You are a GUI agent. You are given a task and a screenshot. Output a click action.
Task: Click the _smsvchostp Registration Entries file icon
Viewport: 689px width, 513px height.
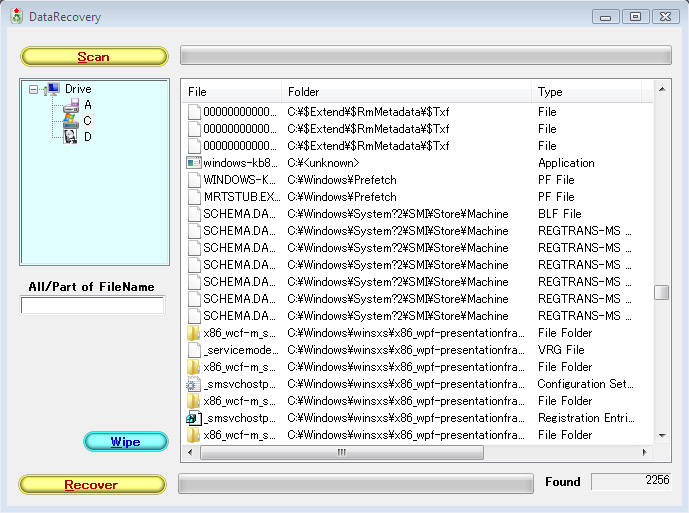point(195,418)
